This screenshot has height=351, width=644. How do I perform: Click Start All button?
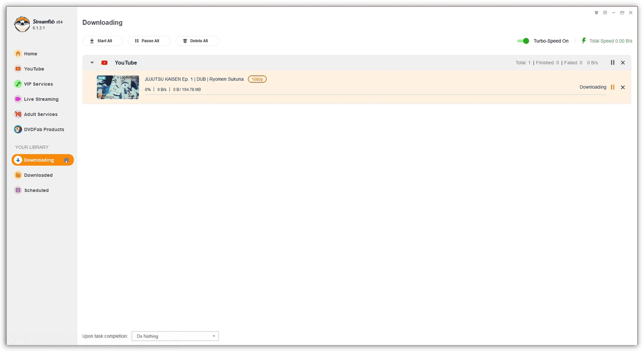(x=103, y=41)
